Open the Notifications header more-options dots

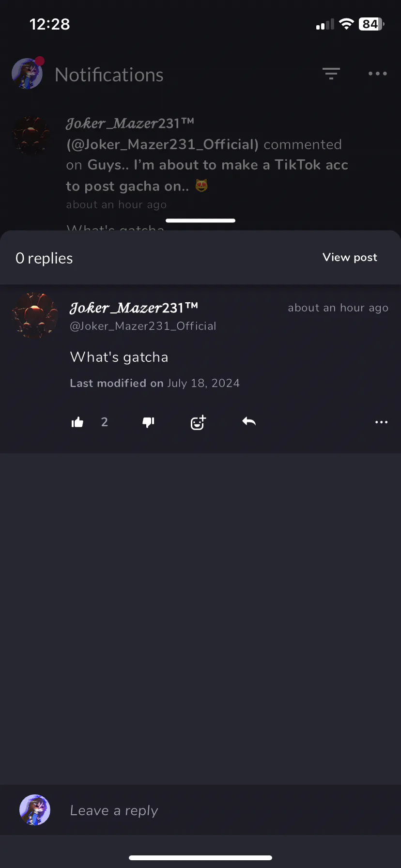pyautogui.click(x=378, y=74)
